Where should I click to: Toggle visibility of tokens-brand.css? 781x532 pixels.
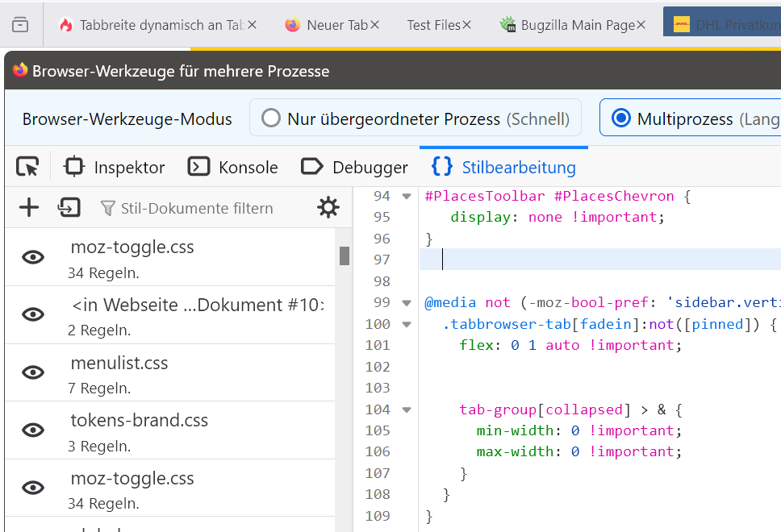point(33,430)
